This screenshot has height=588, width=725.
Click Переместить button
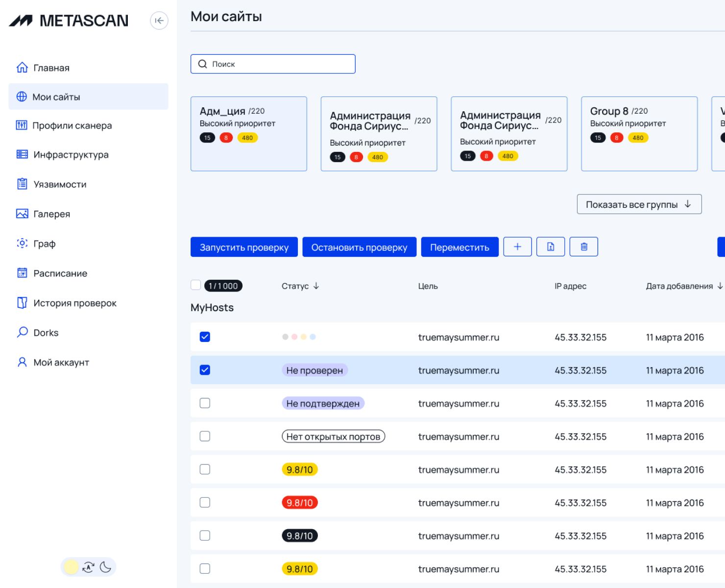click(x=459, y=247)
